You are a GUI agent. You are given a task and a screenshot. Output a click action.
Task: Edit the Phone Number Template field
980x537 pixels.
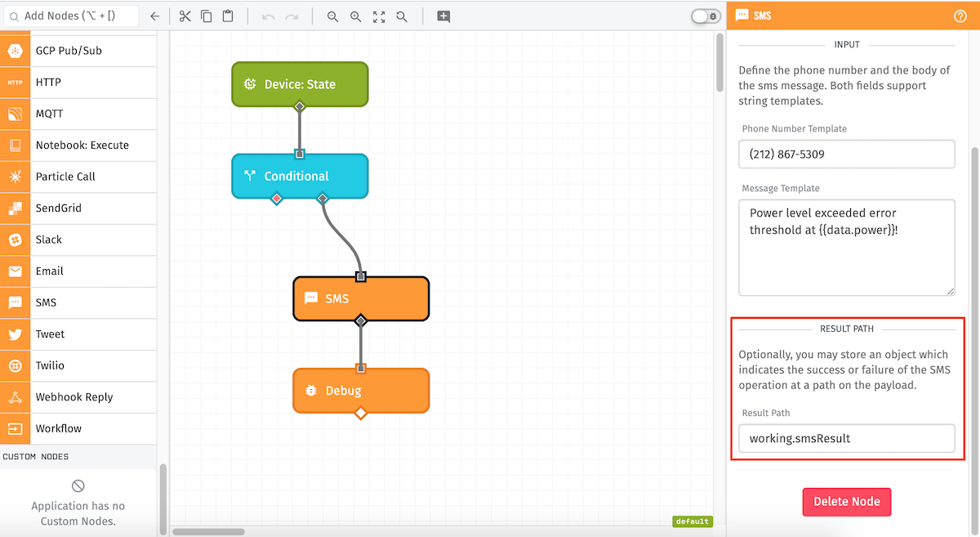click(x=847, y=154)
